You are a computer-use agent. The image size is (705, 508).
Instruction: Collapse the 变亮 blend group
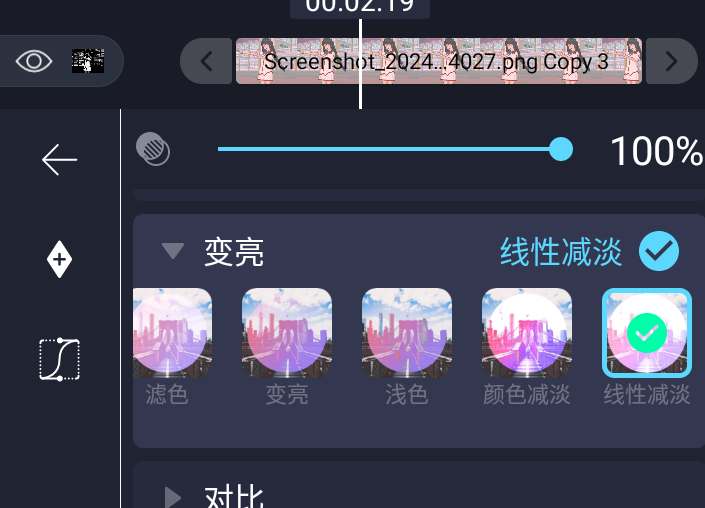tap(173, 250)
